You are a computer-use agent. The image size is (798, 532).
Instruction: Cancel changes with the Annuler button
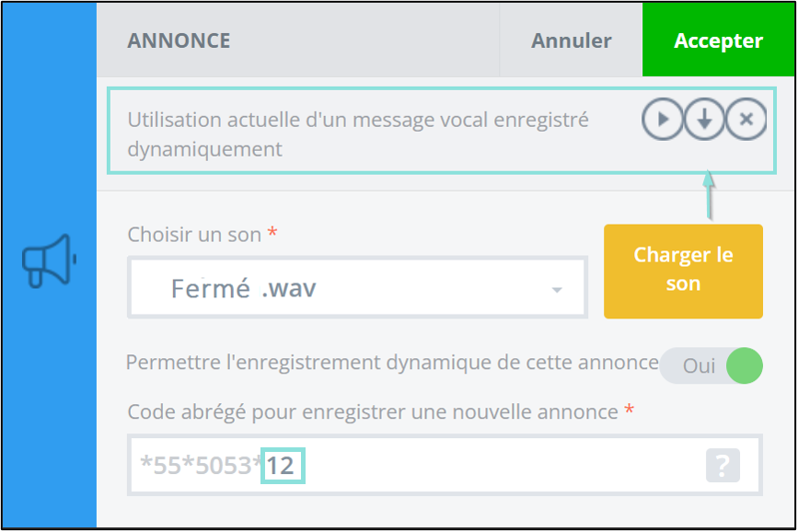point(571,40)
